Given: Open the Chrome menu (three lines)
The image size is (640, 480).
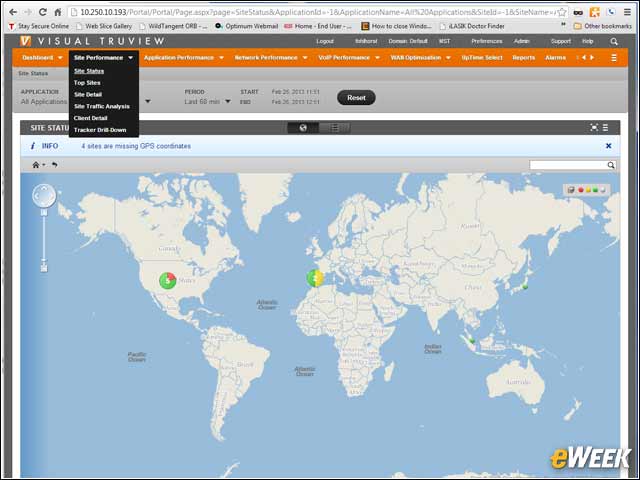Looking at the screenshot, I should [627, 12].
